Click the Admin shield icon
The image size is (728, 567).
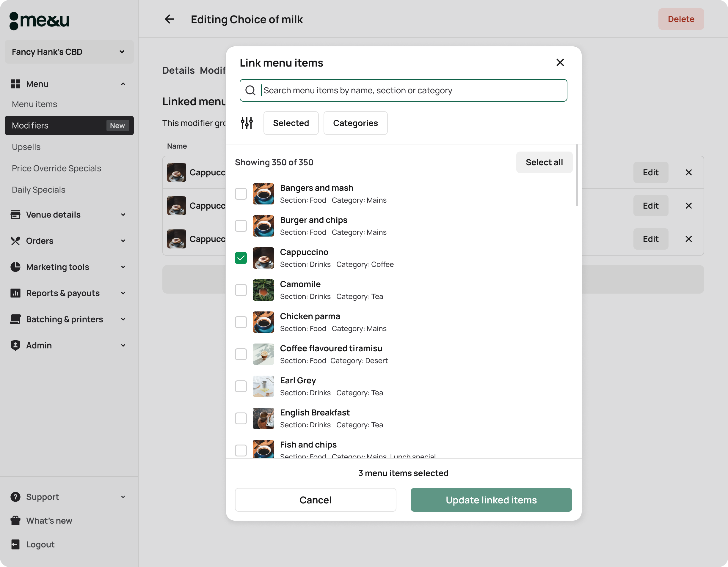(x=15, y=346)
